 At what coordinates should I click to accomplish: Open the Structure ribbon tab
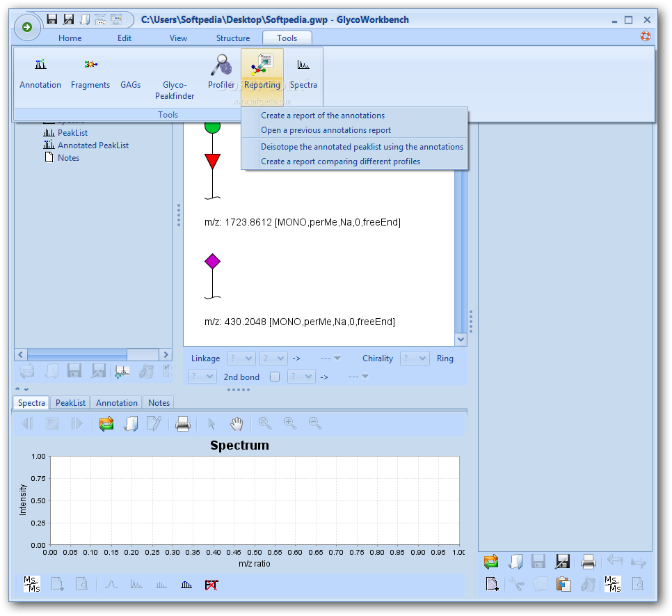pos(233,38)
